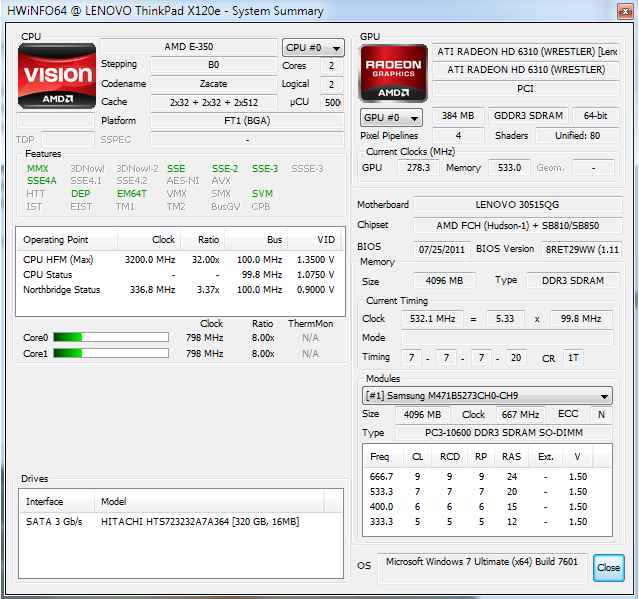Image resolution: width=639 pixels, height=599 pixels.
Task: Click the 64-bit memory bus field
Action: click(595, 116)
